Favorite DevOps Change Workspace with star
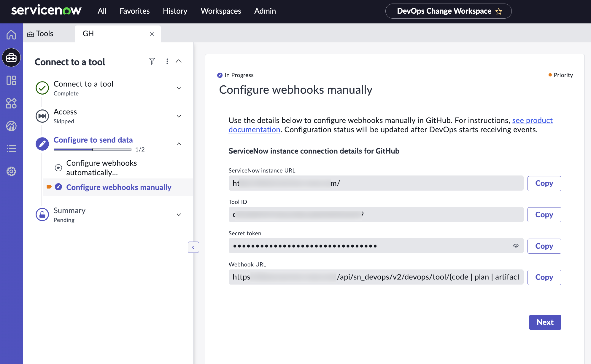The image size is (591, 364). (x=499, y=11)
